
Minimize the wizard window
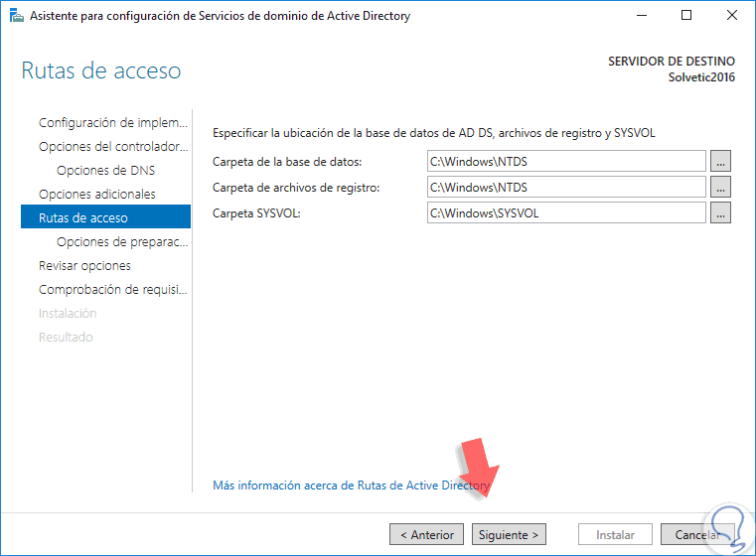(x=642, y=16)
